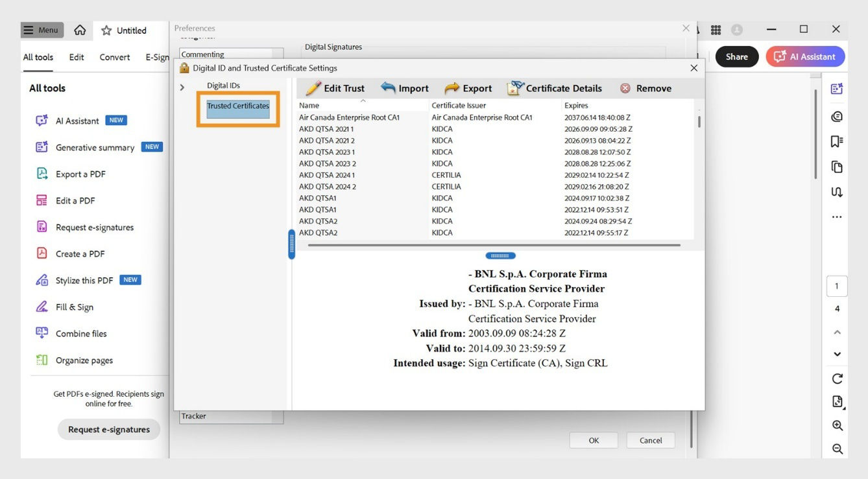Select the Organize pages tool icon
This screenshot has width=868, height=479.
[42, 360]
